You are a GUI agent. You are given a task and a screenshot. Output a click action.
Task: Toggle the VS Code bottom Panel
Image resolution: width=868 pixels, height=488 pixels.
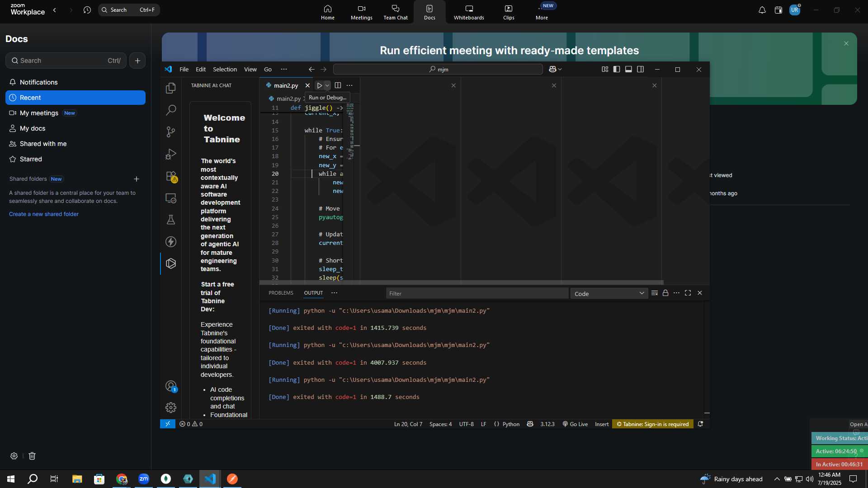tap(628, 69)
